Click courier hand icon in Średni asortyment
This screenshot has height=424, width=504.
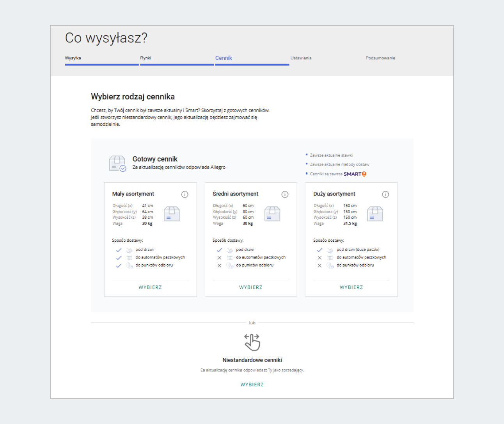point(230,250)
